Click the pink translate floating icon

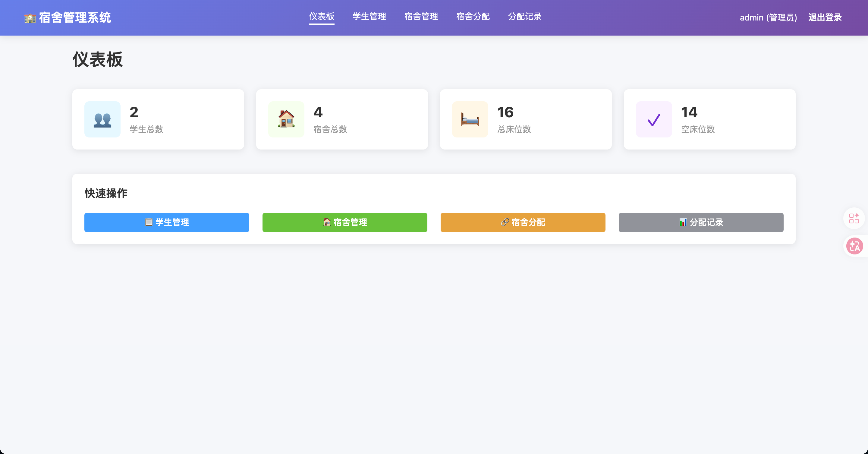pos(854,246)
